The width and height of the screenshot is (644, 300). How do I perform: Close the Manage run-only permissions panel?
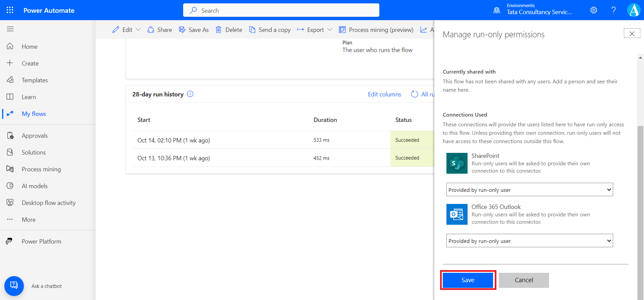click(x=632, y=34)
